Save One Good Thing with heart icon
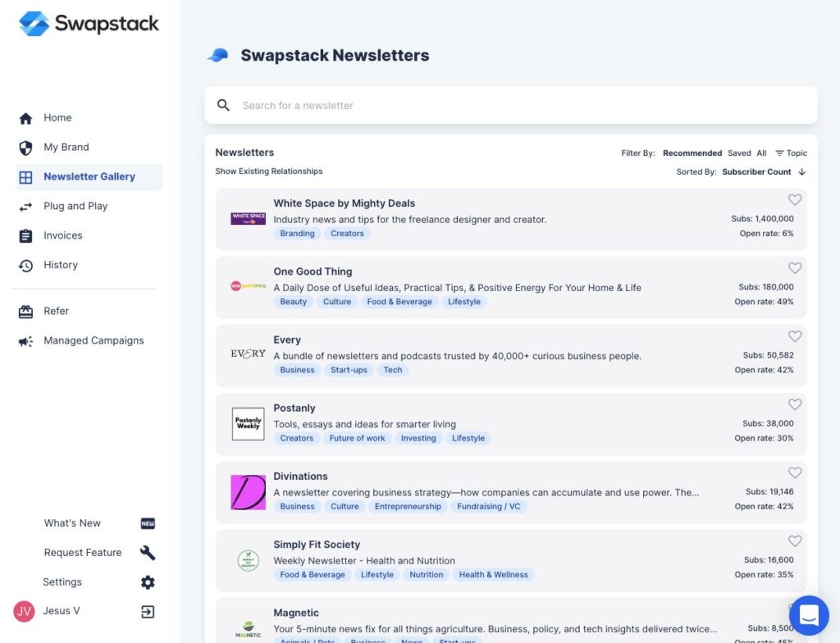This screenshot has width=840, height=643. pyautogui.click(x=795, y=268)
